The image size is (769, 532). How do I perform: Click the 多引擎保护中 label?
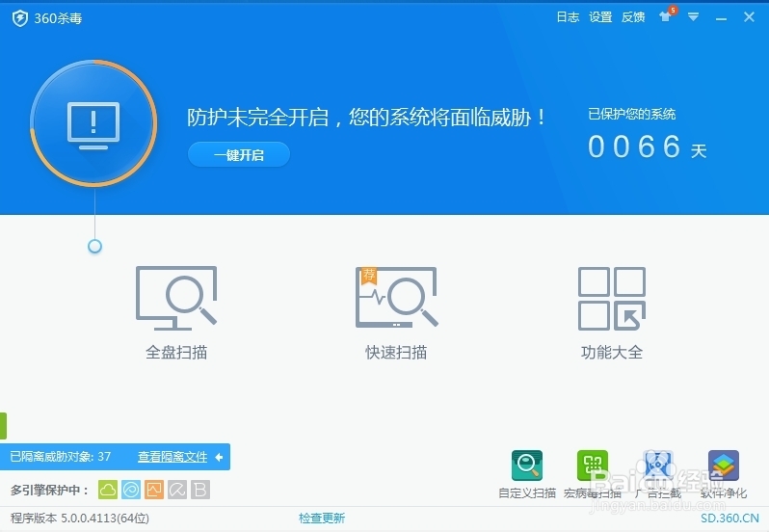pyautogui.click(x=49, y=490)
